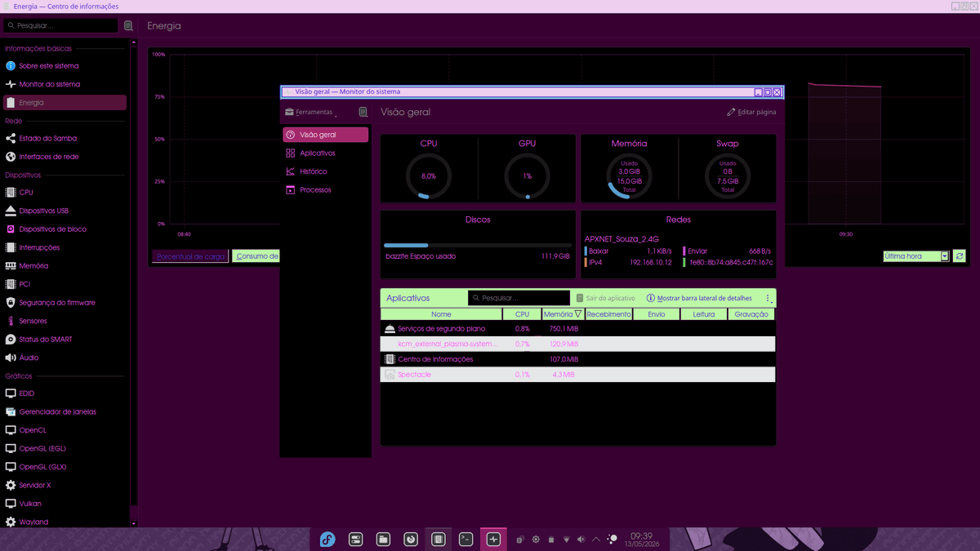Sort applications by the CPU column header

pyautogui.click(x=522, y=314)
